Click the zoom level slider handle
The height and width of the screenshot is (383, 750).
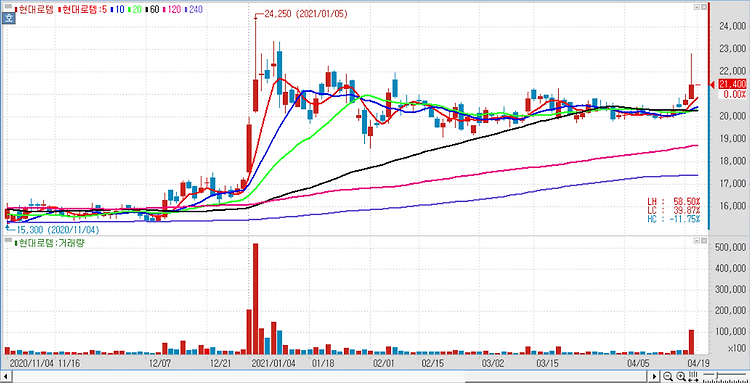tap(717, 376)
